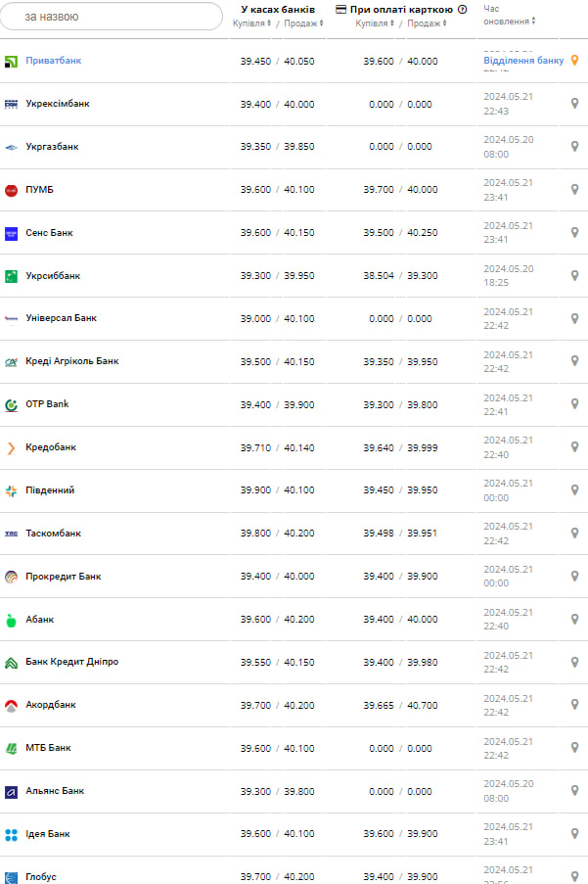Click the Кредобанк orange logo icon
Screen dimensions: 588x884
pos(12,447)
